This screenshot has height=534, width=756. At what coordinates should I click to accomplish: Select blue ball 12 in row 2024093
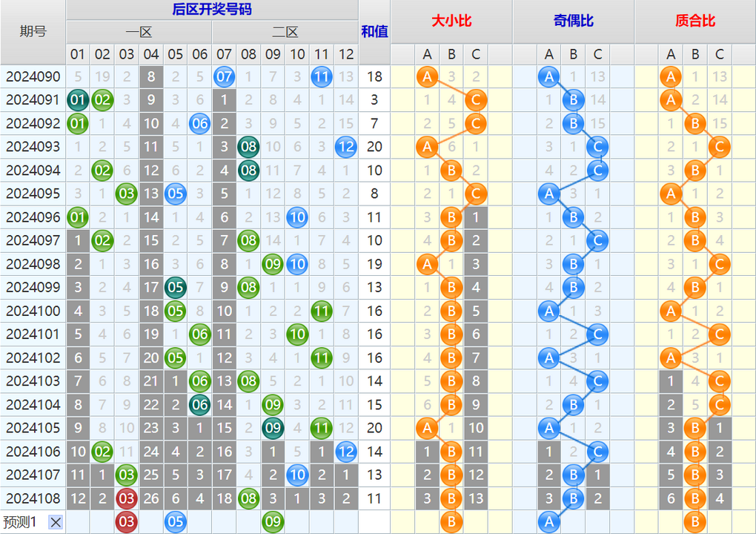(346, 147)
